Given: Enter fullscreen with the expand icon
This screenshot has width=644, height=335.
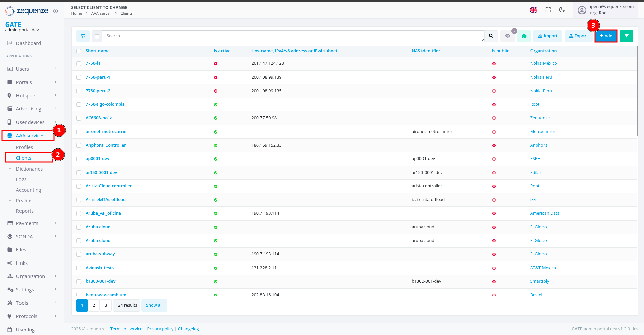Looking at the screenshot, I should tap(548, 10).
